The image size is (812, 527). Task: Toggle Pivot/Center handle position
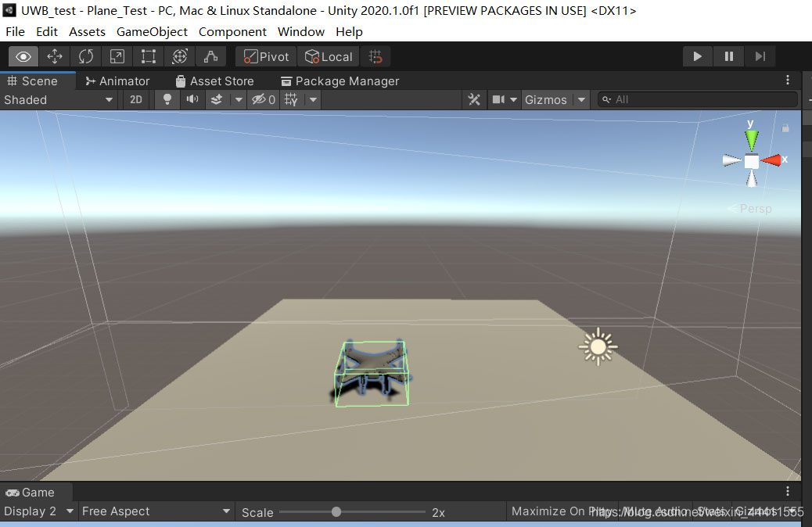[266, 56]
